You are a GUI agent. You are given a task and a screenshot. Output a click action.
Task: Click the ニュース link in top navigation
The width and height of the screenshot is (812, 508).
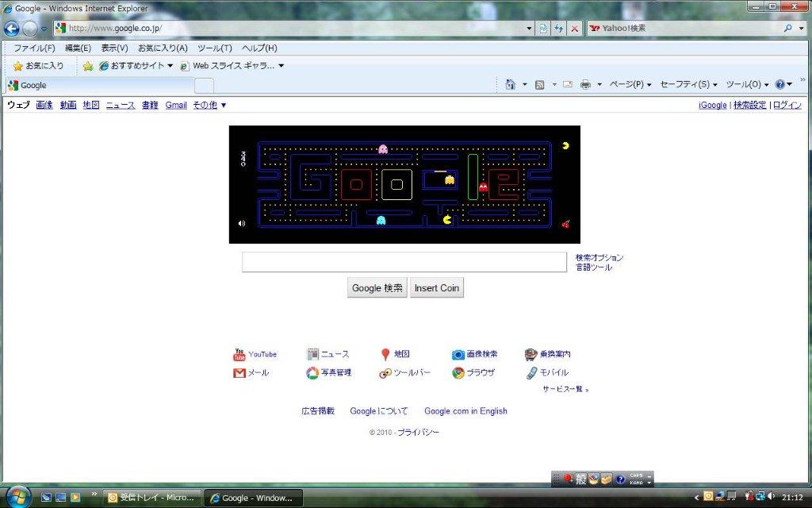click(x=121, y=106)
